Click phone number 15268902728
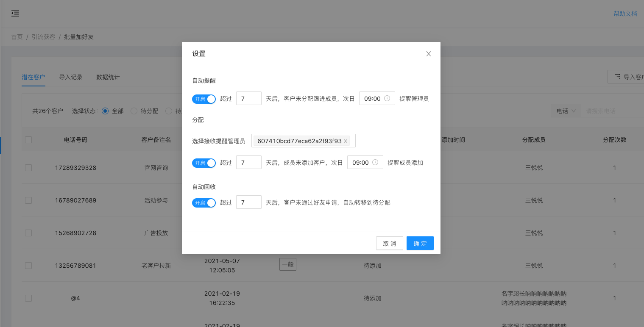 (x=75, y=233)
